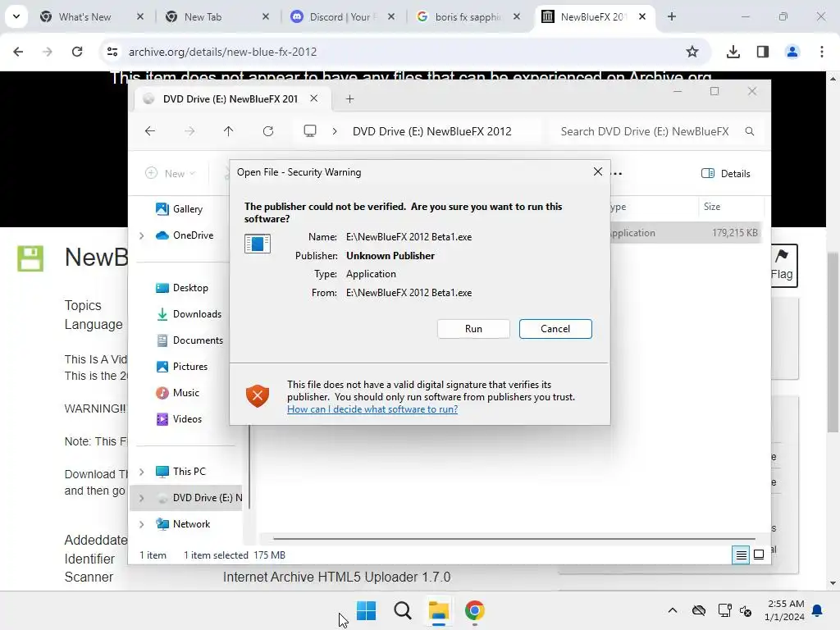Open taskbar Search

[x=402, y=610]
